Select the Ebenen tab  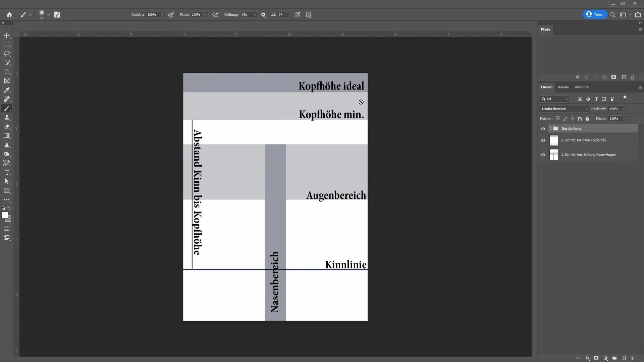(x=546, y=87)
